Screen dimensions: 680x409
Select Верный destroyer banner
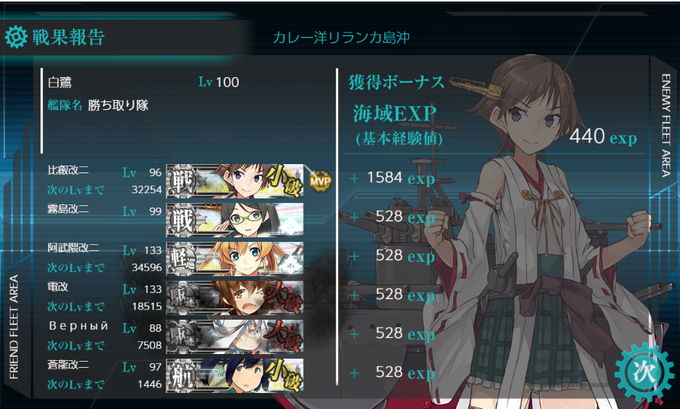coord(235,337)
